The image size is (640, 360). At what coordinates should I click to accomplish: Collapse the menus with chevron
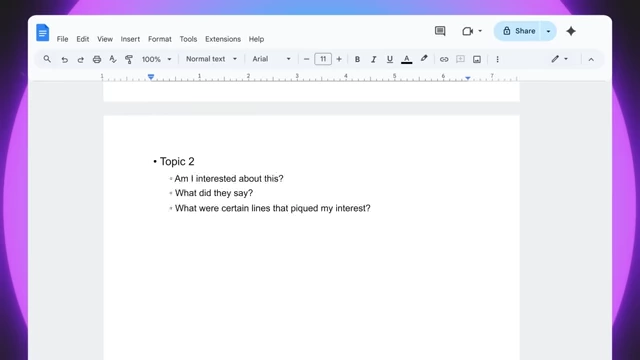click(x=591, y=60)
